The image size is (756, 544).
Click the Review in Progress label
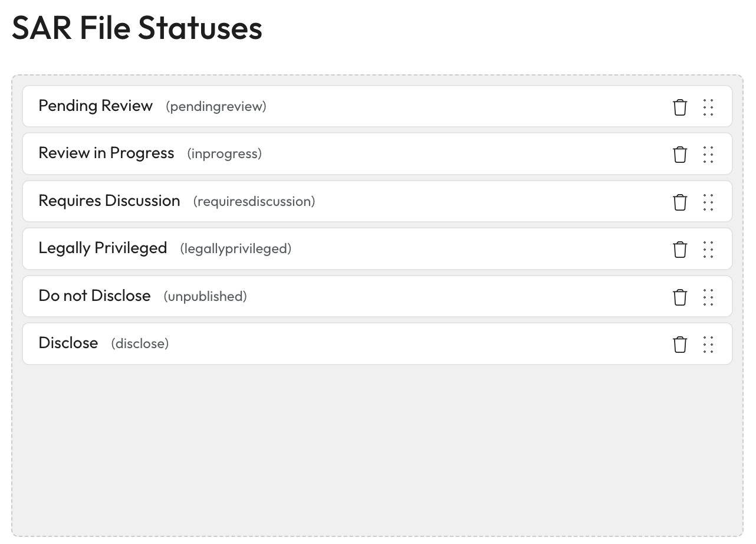(106, 153)
